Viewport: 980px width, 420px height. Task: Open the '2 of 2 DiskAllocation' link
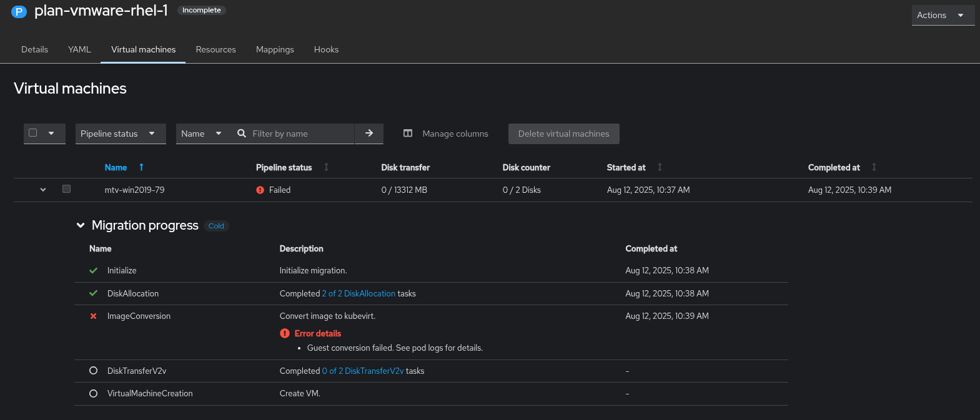[x=359, y=293]
